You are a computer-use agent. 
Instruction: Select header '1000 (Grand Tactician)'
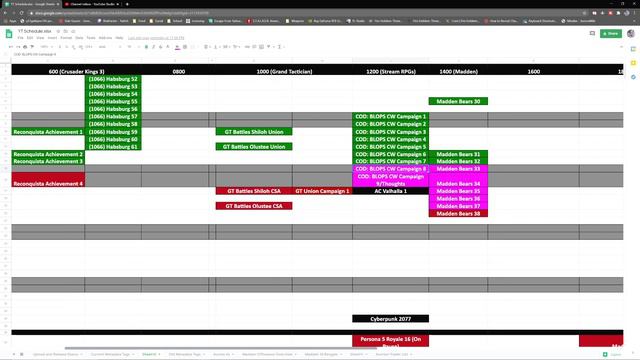pyautogui.click(x=284, y=71)
